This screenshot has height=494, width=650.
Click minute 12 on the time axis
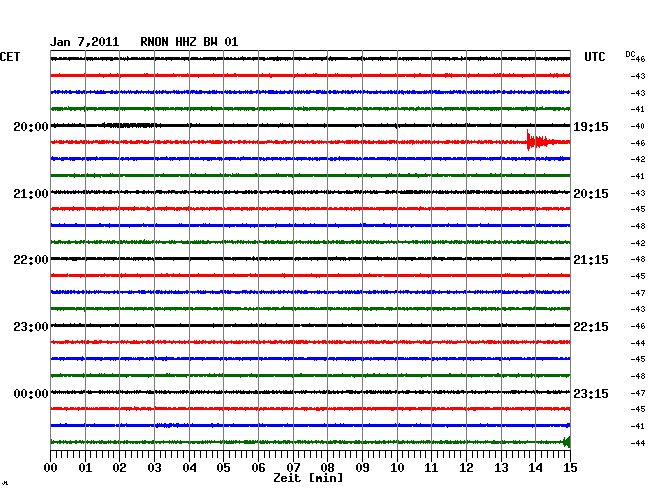(x=466, y=467)
